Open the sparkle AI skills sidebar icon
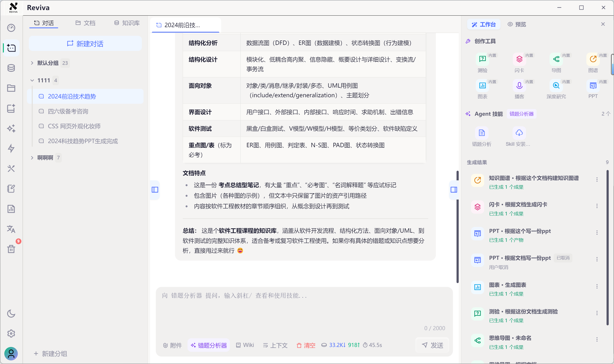The image size is (614, 364). click(x=11, y=128)
